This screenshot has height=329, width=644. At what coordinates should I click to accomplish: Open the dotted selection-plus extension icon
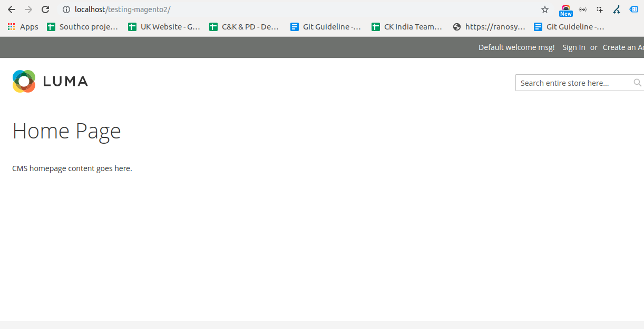600,9
